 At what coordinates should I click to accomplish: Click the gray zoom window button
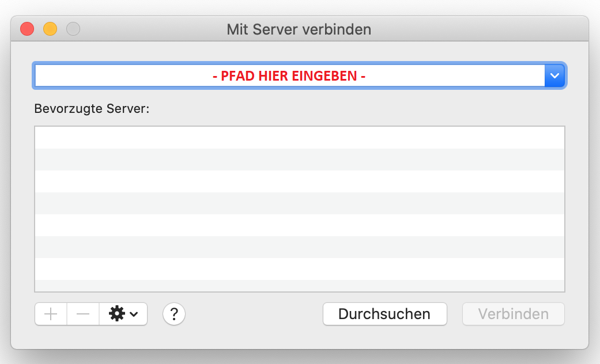coord(73,28)
